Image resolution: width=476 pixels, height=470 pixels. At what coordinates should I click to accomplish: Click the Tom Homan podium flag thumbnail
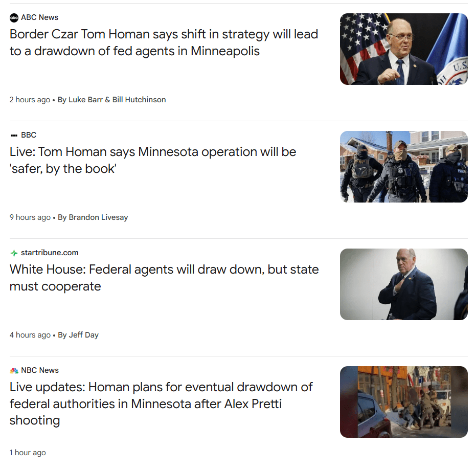(403, 49)
